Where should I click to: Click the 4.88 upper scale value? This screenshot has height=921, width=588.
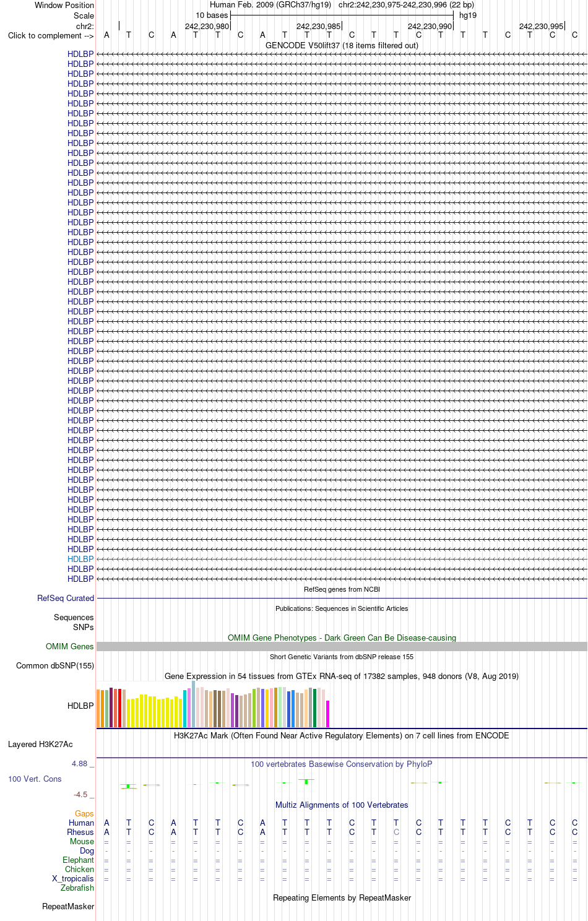point(79,763)
